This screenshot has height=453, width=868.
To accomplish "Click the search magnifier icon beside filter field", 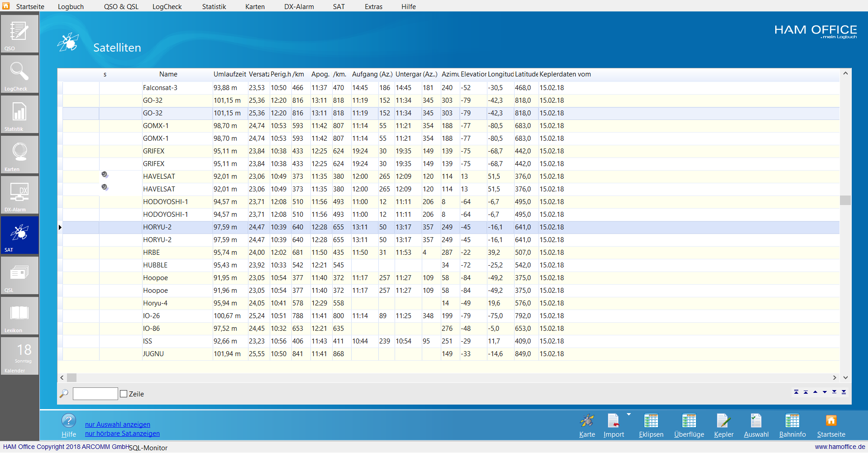I will click(64, 394).
